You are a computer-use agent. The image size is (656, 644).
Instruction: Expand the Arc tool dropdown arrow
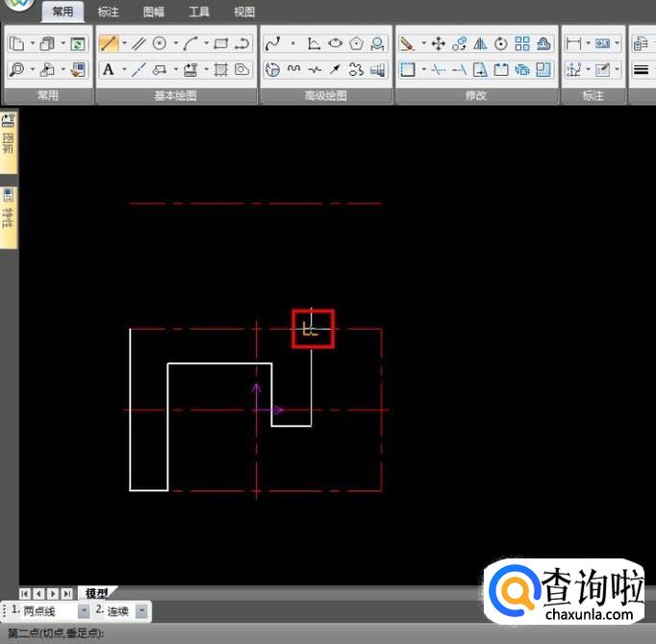point(206,43)
